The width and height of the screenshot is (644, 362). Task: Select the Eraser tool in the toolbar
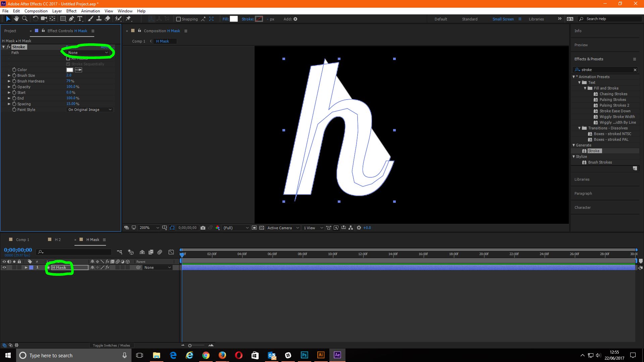click(x=107, y=19)
